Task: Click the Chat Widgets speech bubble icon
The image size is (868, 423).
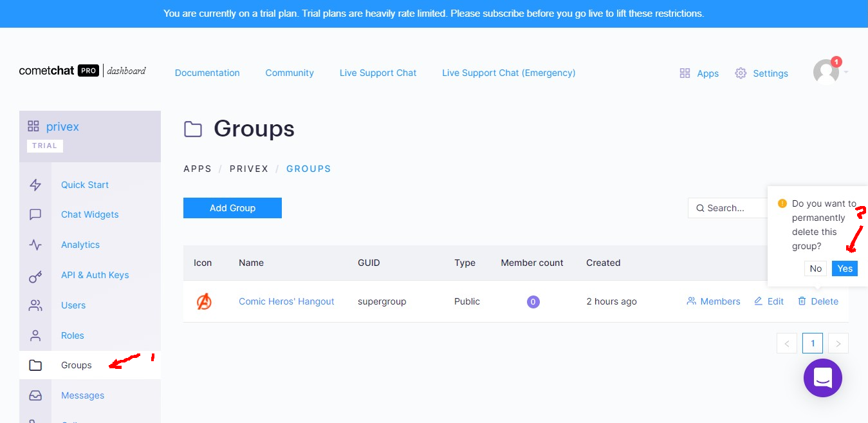Action: click(35, 214)
